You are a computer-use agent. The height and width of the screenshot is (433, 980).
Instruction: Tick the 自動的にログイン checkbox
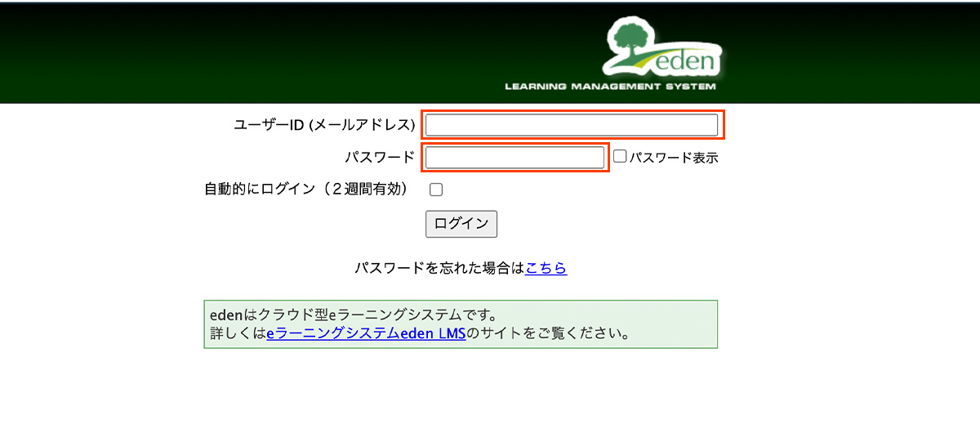pyautogui.click(x=436, y=190)
